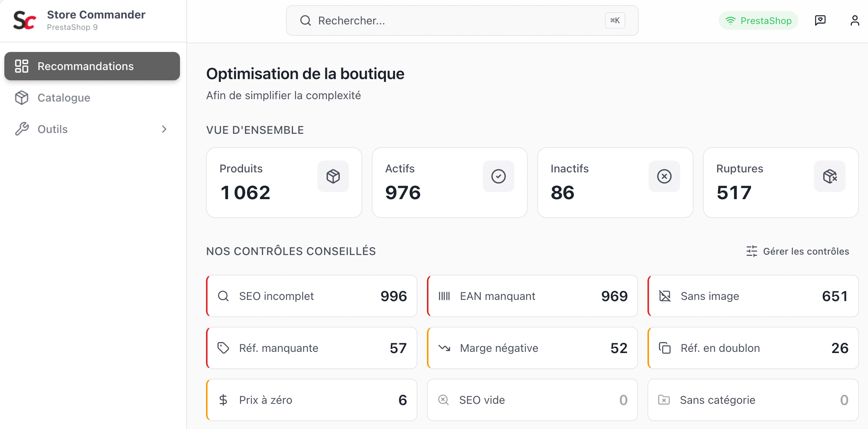
Task: Click the copy icon in Réf. en doublon
Action: (665, 348)
